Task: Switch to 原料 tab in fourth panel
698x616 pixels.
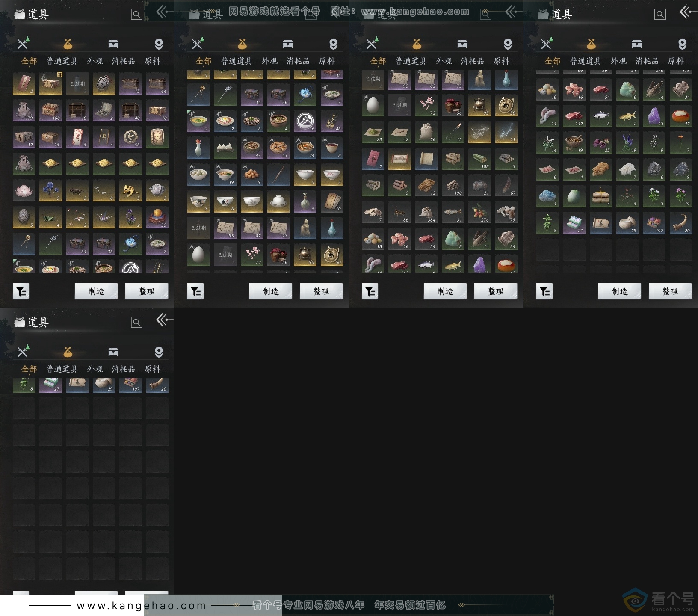Action: (676, 61)
